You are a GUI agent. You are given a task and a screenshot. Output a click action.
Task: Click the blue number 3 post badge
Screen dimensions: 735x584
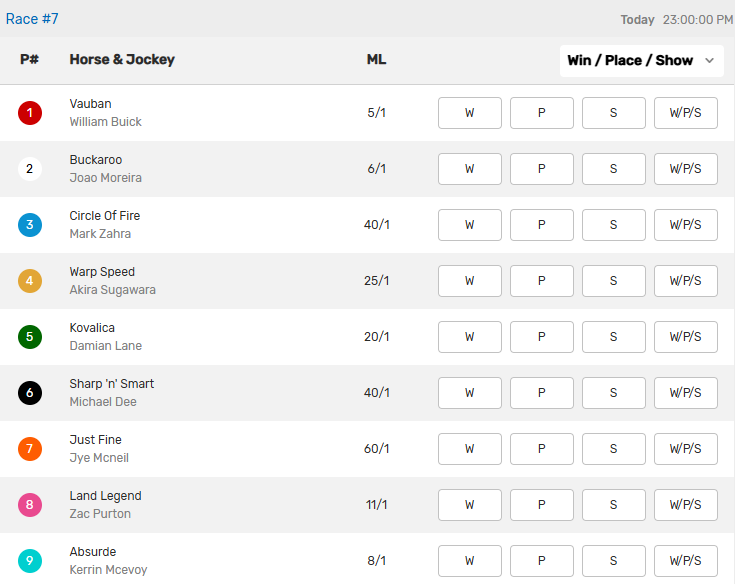click(29, 225)
